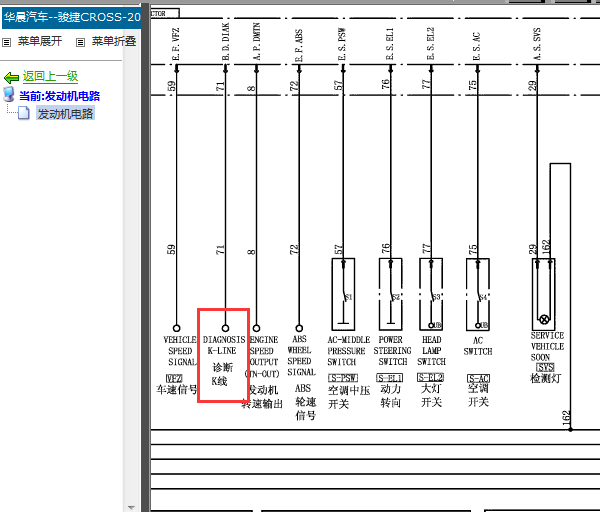The width and height of the screenshot is (600, 512).
Task: Select the 发动机电路 tree item
Action: (x=65, y=114)
